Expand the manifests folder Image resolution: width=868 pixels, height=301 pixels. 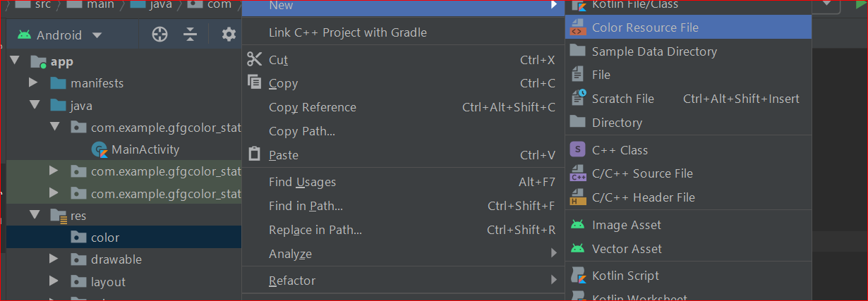pyautogui.click(x=33, y=83)
